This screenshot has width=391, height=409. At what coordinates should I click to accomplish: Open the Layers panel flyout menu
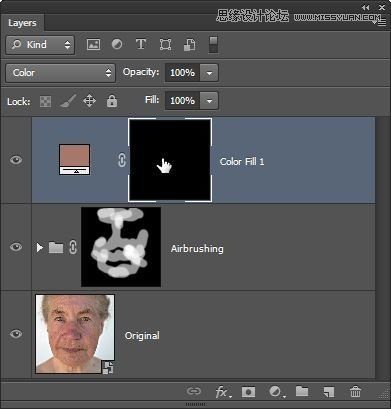[380, 22]
